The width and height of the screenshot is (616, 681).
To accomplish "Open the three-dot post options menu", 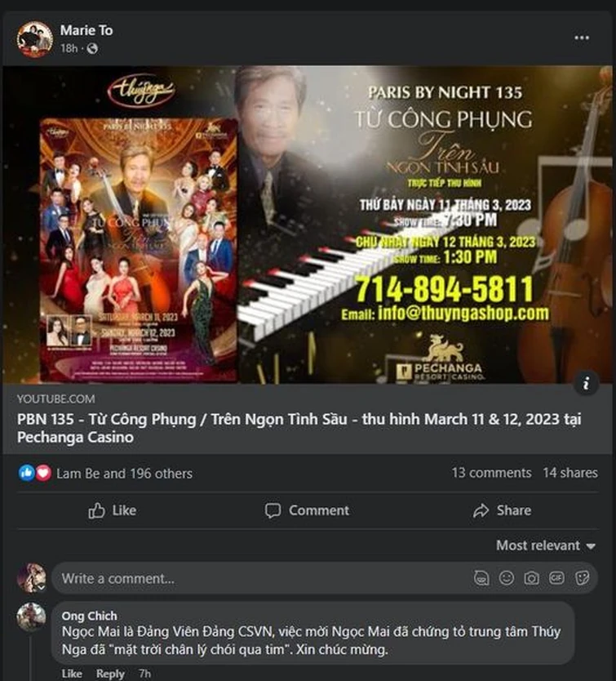I will click(582, 38).
